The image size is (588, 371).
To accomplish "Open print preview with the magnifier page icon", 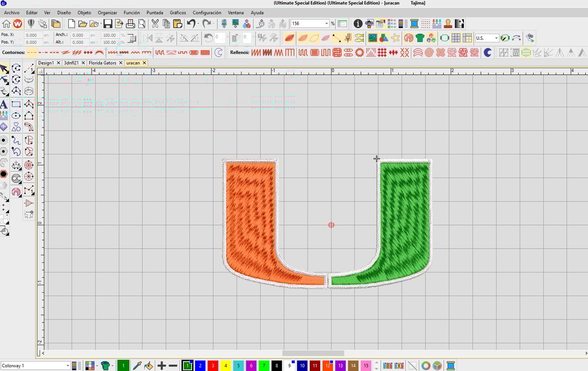I will pyautogui.click(x=142, y=24).
